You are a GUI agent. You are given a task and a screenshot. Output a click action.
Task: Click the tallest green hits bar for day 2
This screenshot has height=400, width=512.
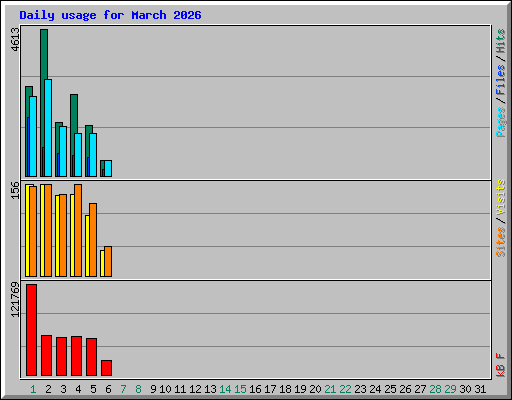tap(44, 54)
